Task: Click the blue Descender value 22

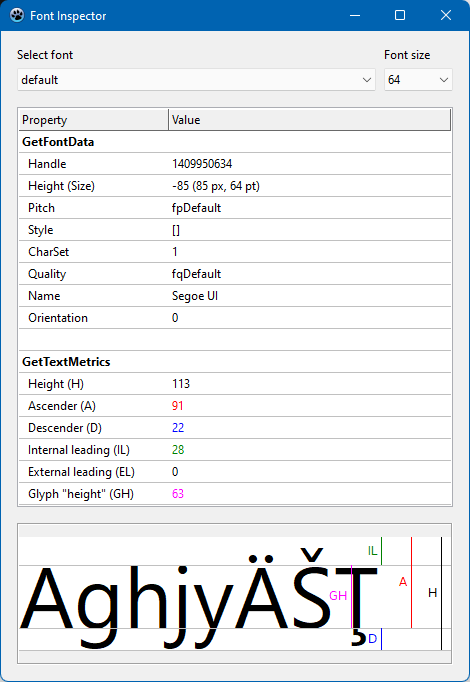Action: pyautogui.click(x=178, y=428)
